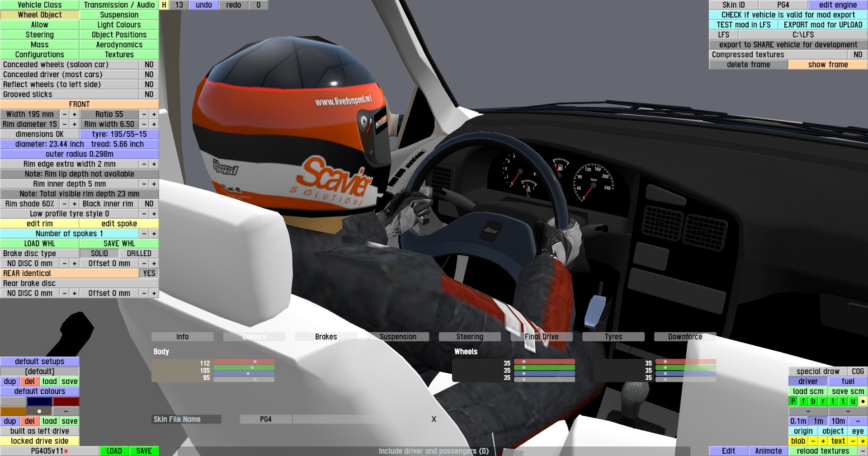The image size is (868, 456).
Task: Click the Skin ID PG4 field
Action: [783, 5]
